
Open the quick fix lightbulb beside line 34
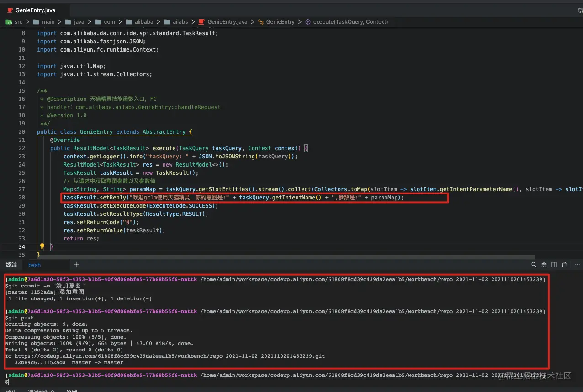(x=42, y=246)
